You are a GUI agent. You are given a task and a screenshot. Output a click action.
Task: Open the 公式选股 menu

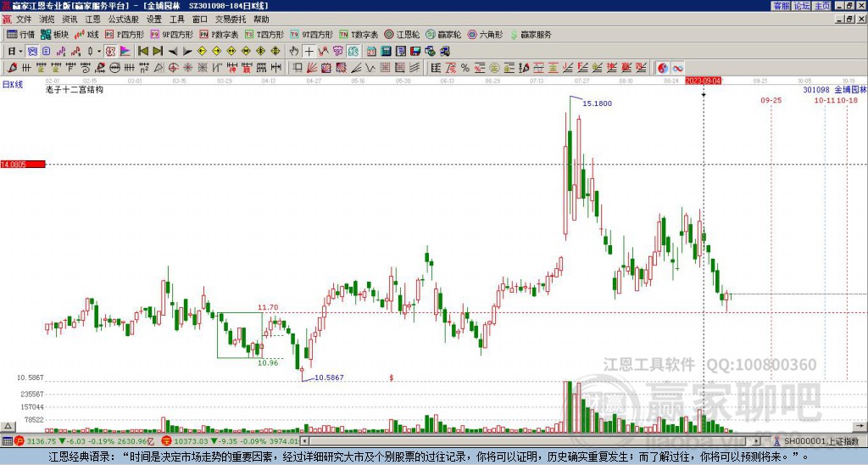[x=124, y=20]
